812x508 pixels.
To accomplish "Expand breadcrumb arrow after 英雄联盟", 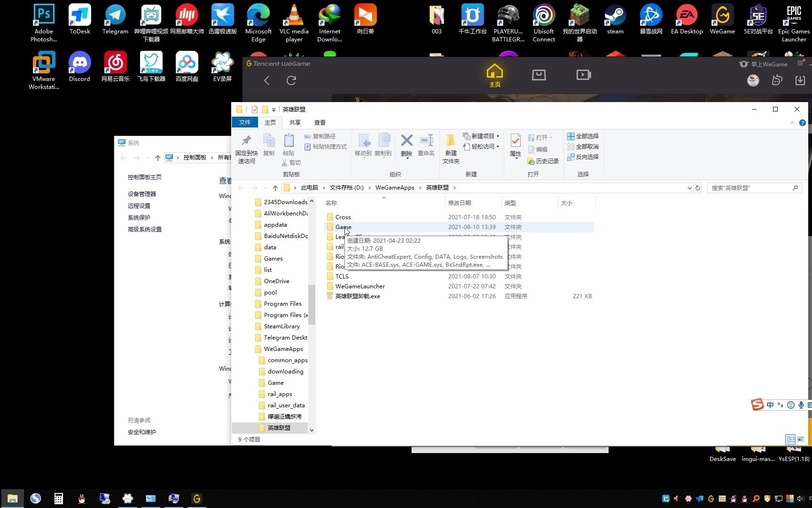I will [x=454, y=188].
